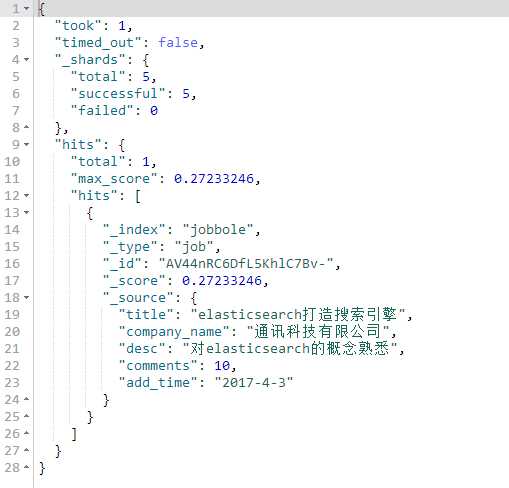The width and height of the screenshot is (509, 488).
Task: Collapse the outer "hits" object on line 9
Action: click(x=26, y=145)
